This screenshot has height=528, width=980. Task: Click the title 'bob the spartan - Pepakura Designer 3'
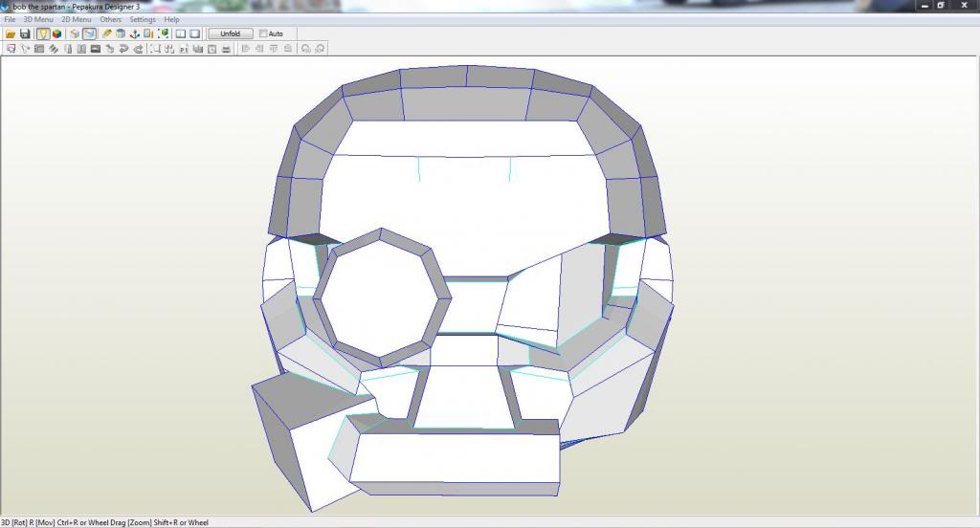pyautogui.click(x=77, y=7)
